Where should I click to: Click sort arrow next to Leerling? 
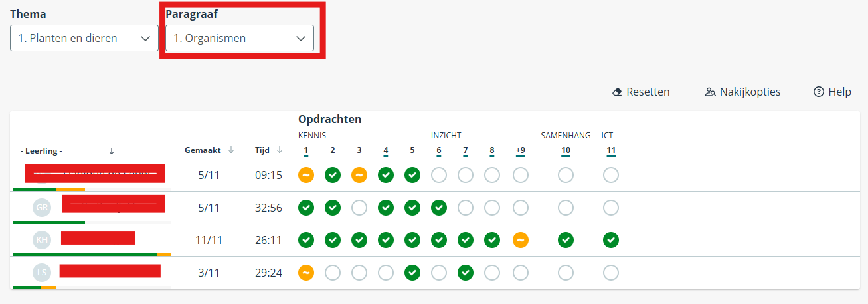(x=112, y=150)
